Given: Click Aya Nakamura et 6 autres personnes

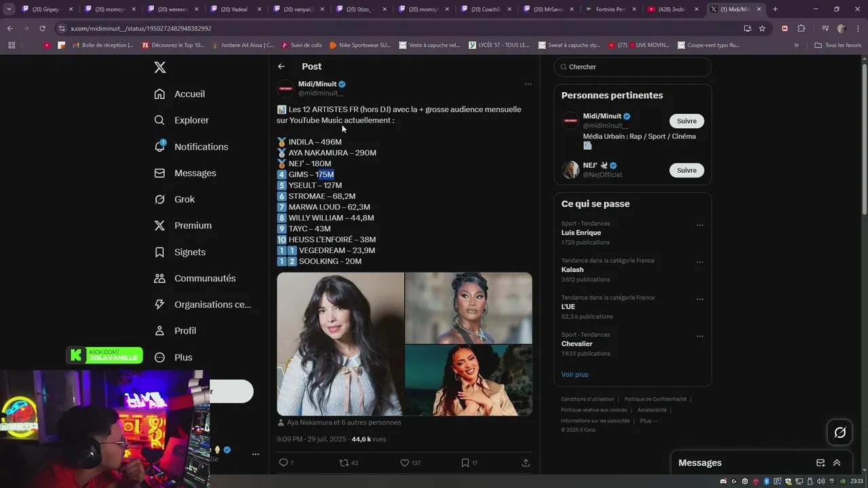Looking at the screenshot, I should (x=344, y=422).
